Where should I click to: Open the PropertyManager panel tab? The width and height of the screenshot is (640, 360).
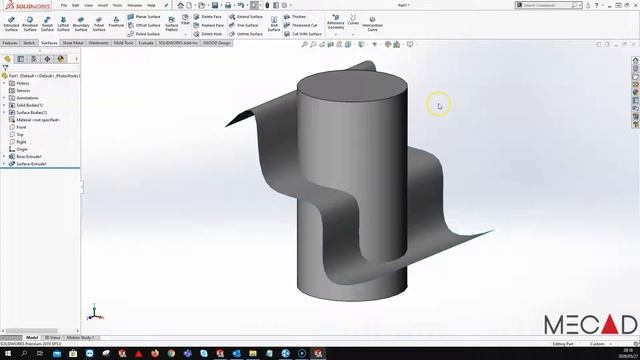pyautogui.click(x=21, y=59)
